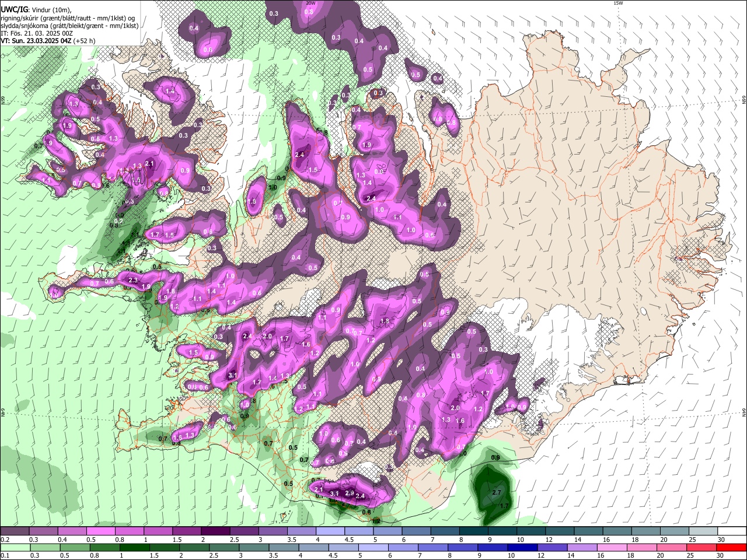Click the darkest purple swatch in the snow legend
This screenshot has height=560, width=747.
(x=215, y=532)
